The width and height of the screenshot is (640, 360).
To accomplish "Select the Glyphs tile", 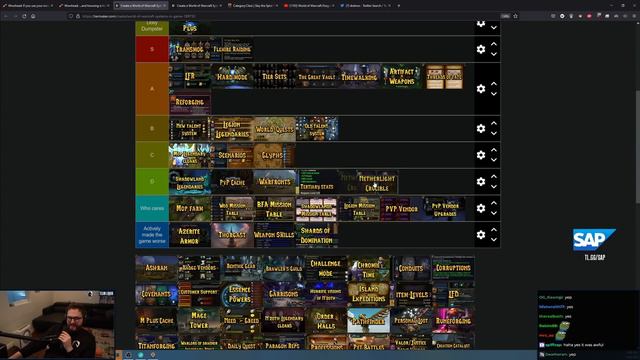I will coord(274,155).
